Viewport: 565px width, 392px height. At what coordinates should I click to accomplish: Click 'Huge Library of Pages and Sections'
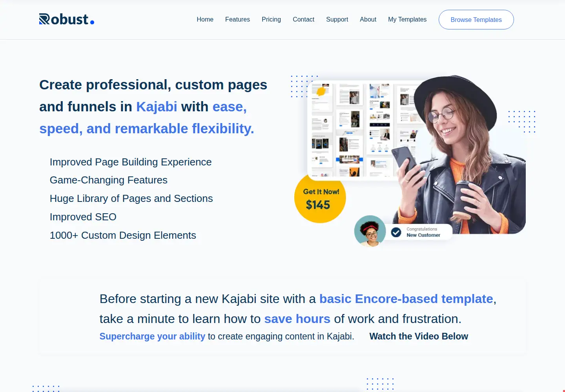pos(131,198)
